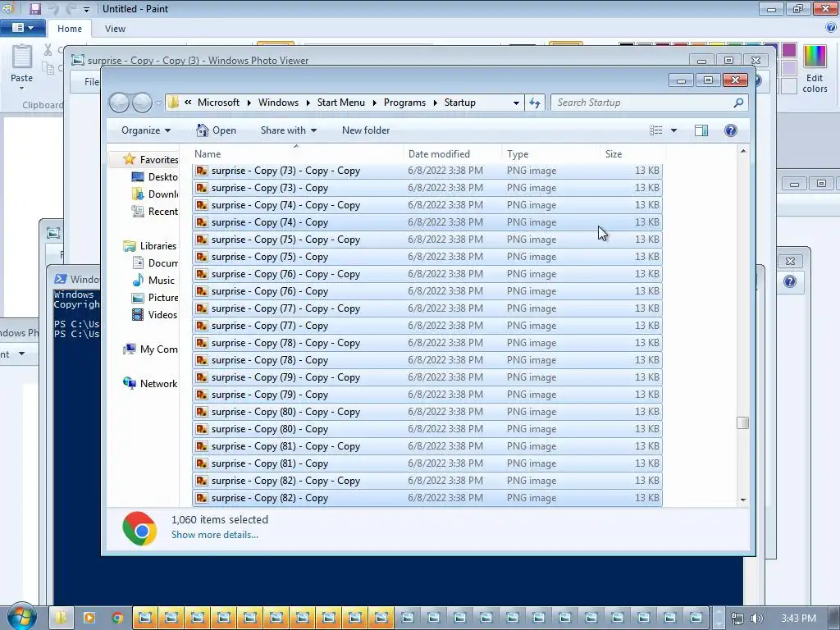This screenshot has height=630, width=840.
Task: Click Start Menu in the address breadcrumb
Action: pos(340,103)
